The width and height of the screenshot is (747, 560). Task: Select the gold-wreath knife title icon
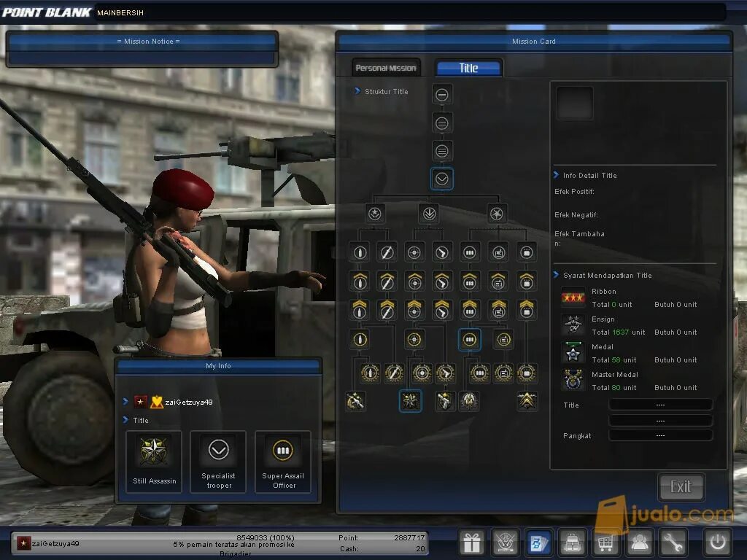393,373
